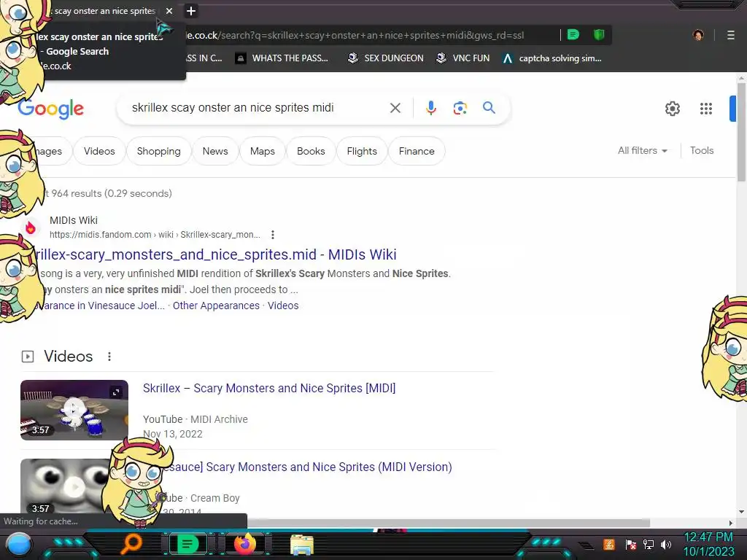Open the SEX DUNGEON bookmark

tap(386, 58)
